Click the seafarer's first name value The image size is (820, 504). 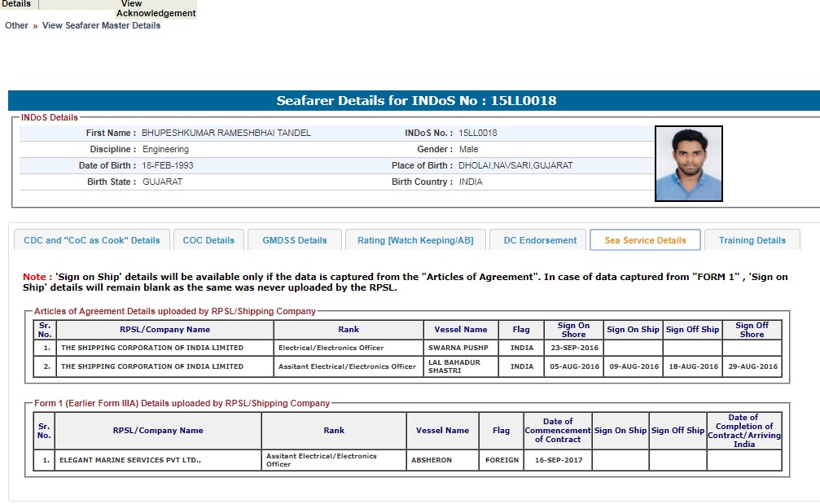pyautogui.click(x=226, y=133)
